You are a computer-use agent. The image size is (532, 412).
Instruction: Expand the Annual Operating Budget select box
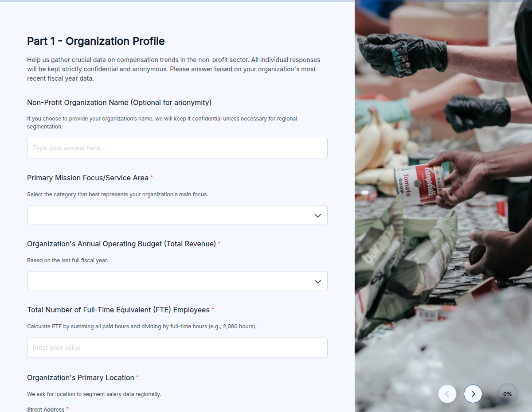point(177,281)
